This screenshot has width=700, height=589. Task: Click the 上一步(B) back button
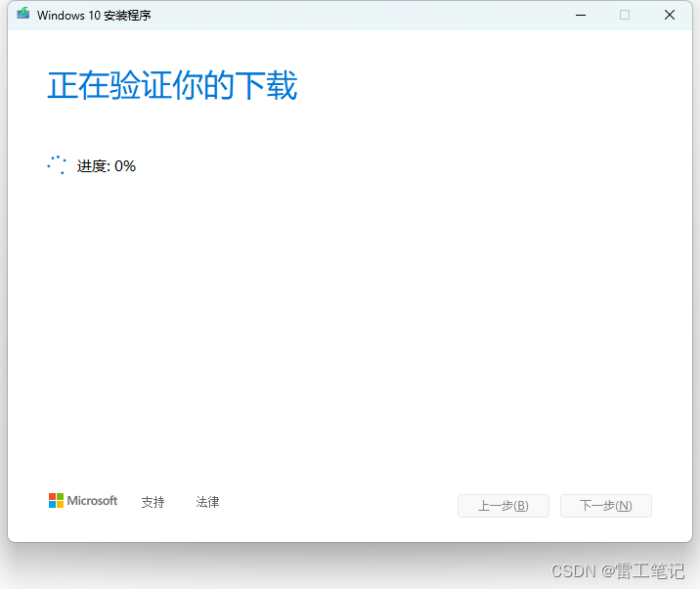tap(503, 506)
